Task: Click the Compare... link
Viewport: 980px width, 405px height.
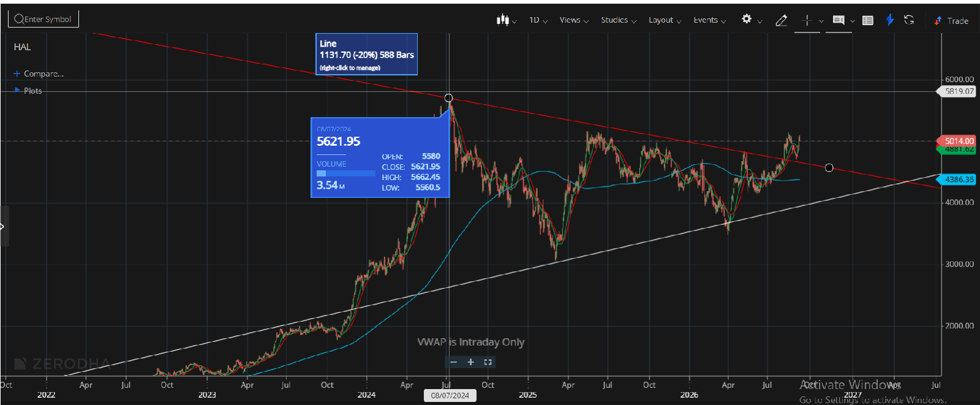Action: 43,74
